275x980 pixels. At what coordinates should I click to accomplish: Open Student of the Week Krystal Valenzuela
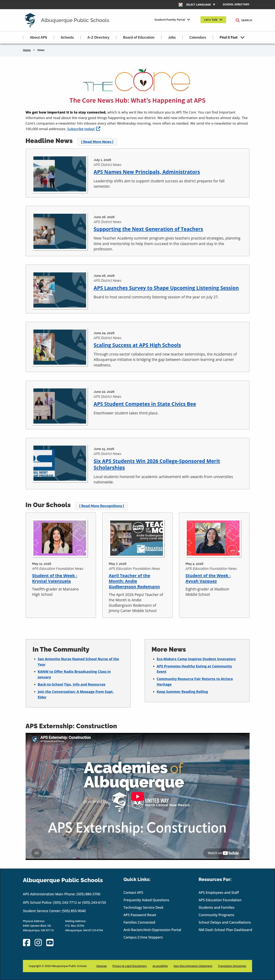[54, 578]
